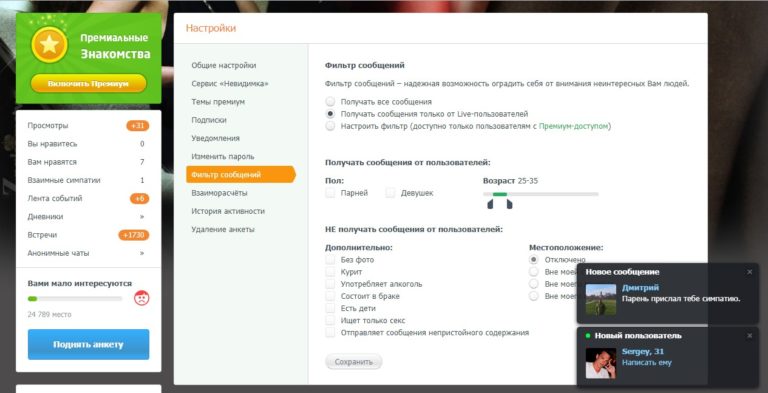This screenshot has width=768, height=393.
Task: Check the Без фото checkbox
Action: [331, 260]
